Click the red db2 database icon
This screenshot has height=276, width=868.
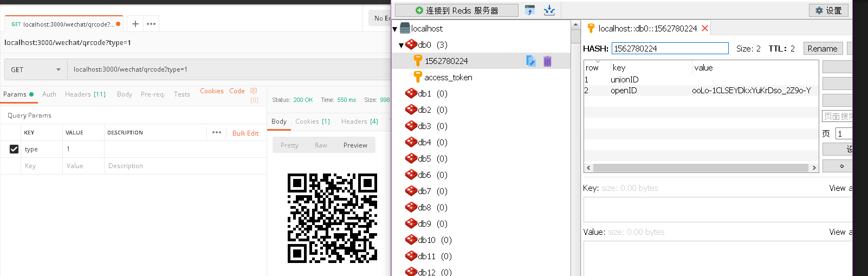tap(411, 110)
